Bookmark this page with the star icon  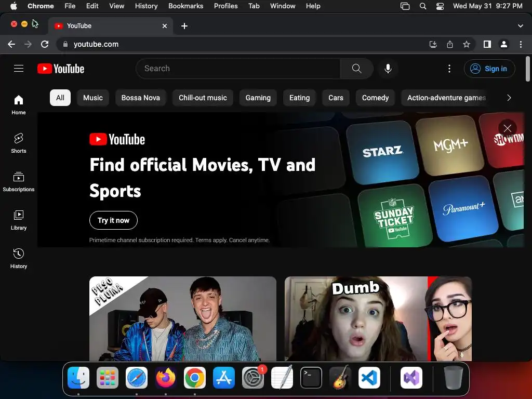tap(467, 44)
